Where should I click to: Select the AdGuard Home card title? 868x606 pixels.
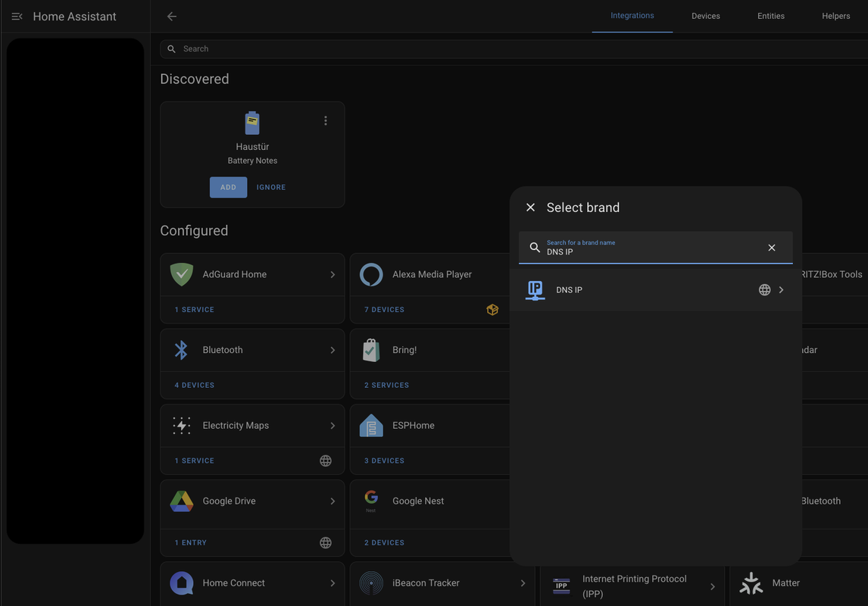pos(235,274)
